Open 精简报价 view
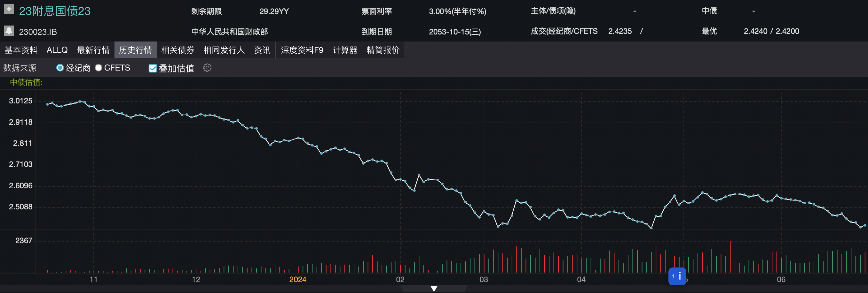This screenshot has height=293, width=868. [383, 50]
